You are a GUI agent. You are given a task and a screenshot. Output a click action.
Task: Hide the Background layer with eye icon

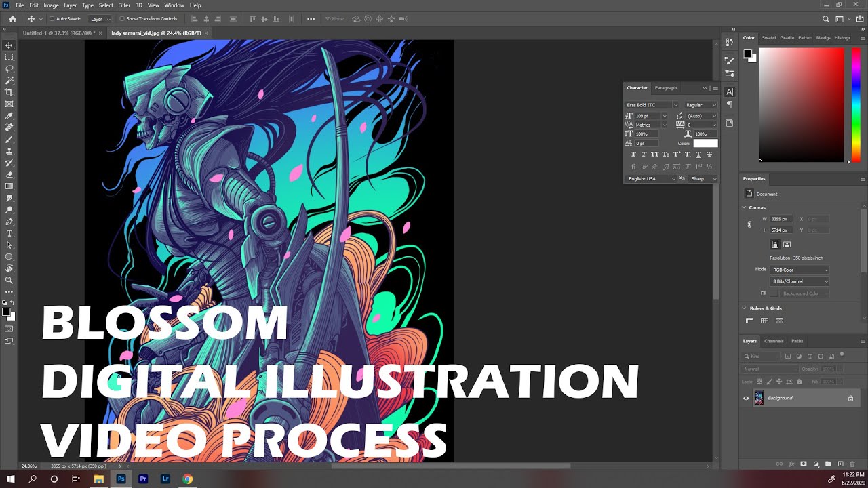[746, 399]
